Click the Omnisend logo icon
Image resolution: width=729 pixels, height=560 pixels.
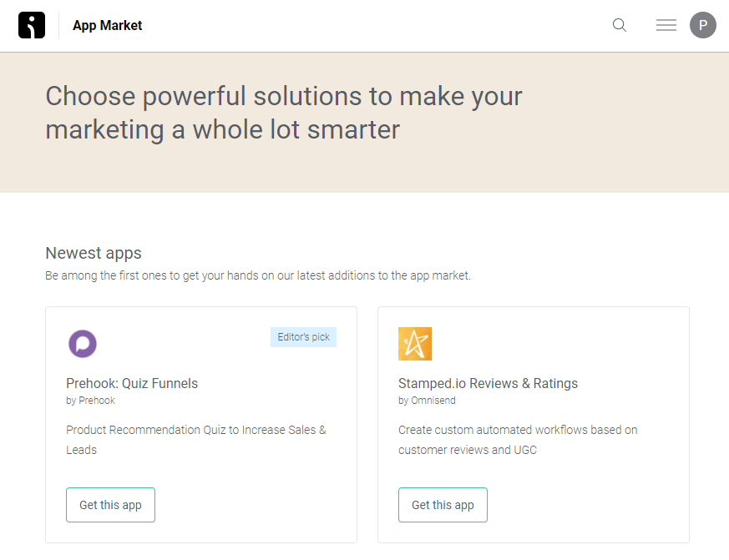tap(32, 25)
